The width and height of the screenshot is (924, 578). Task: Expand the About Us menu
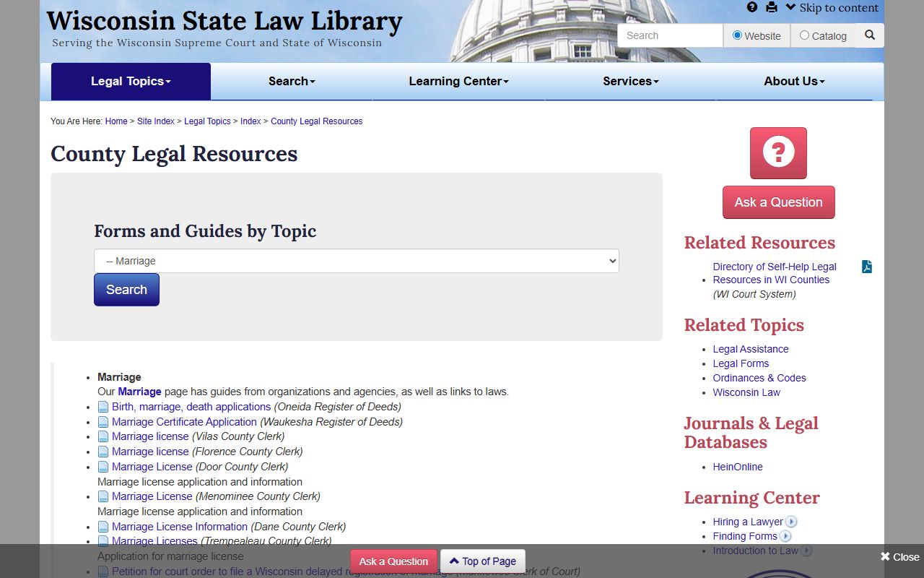point(794,82)
